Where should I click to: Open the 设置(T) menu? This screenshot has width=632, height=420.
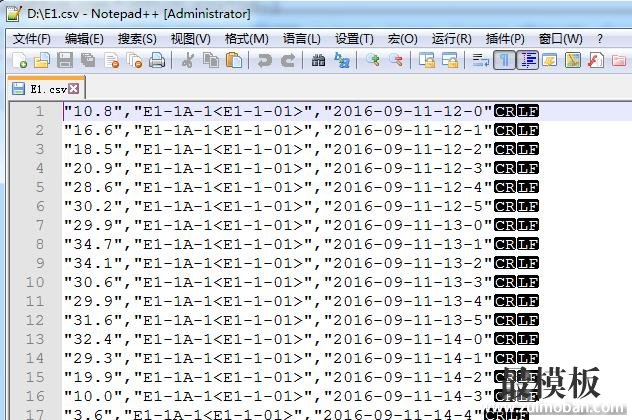coord(354,39)
